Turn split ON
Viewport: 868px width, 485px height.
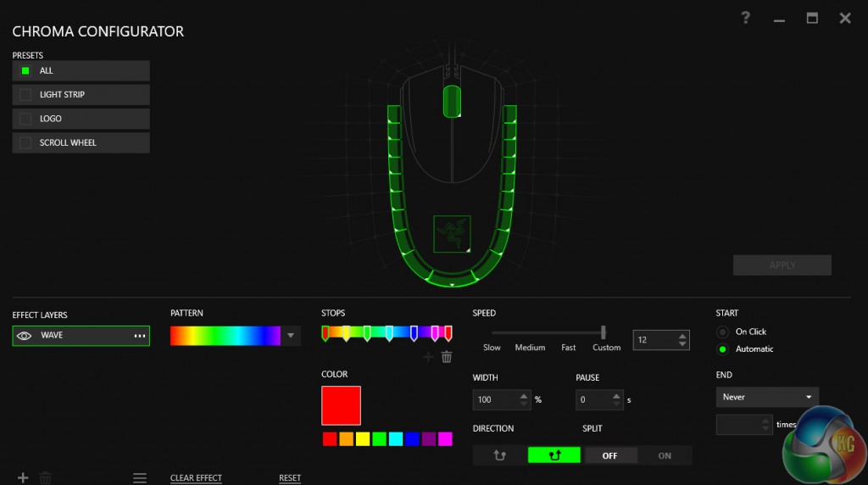coord(665,455)
